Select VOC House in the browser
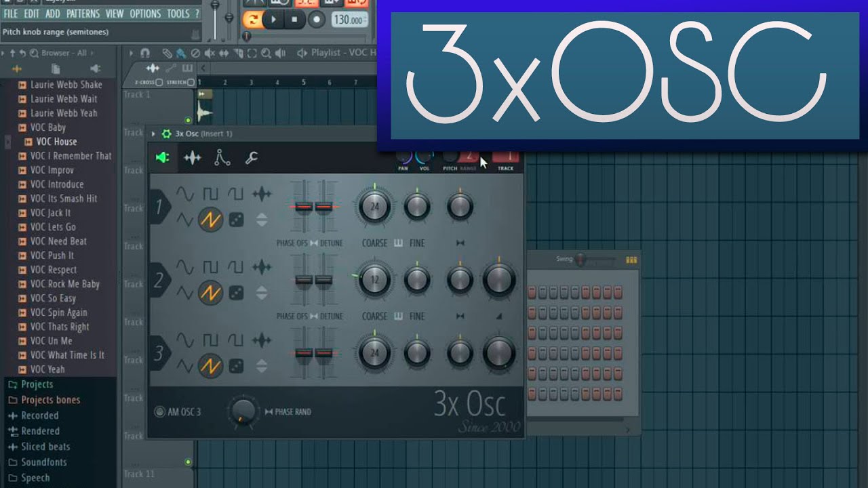The width and height of the screenshot is (868, 488). [x=56, y=142]
